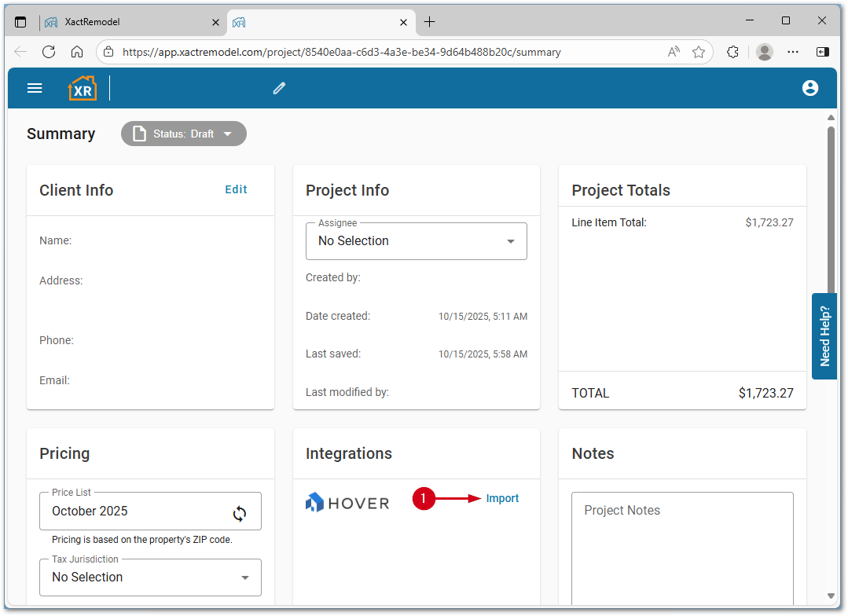Refresh the price list with sync icon
Image resolution: width=848 pixels, height=616 pixels.
(x=240, y=513)
